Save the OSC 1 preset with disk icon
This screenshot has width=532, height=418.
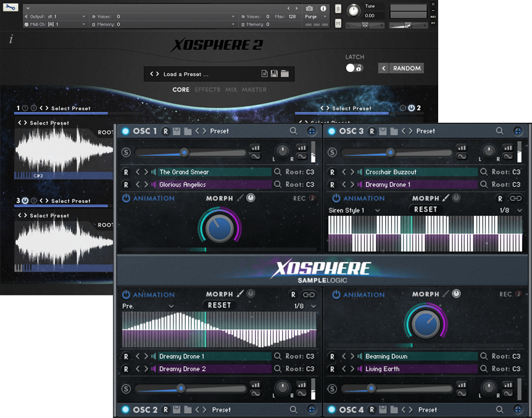pyautogui.click(x=177, y=131)
